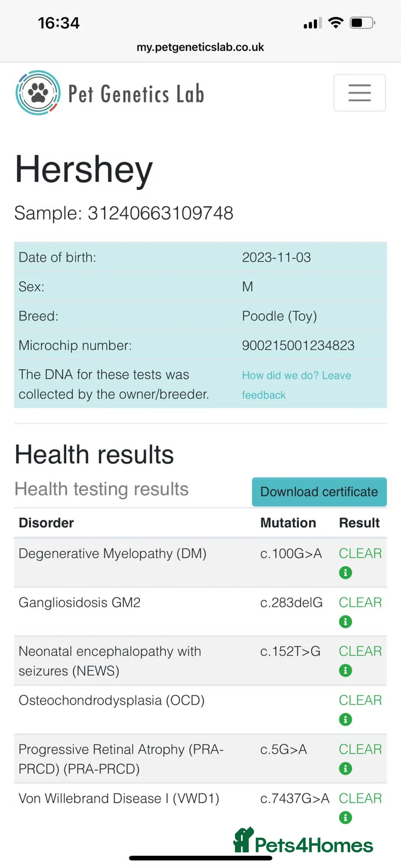
Task: Click the Pet Genetics Lab paw logo
Action: click(x=38, y=93)
